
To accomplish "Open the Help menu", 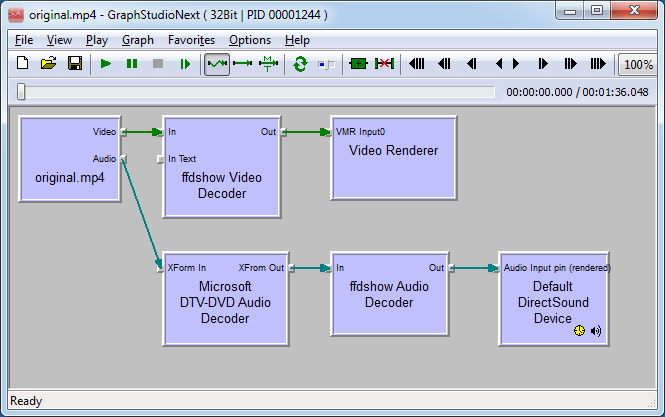I will click(297, 40).
